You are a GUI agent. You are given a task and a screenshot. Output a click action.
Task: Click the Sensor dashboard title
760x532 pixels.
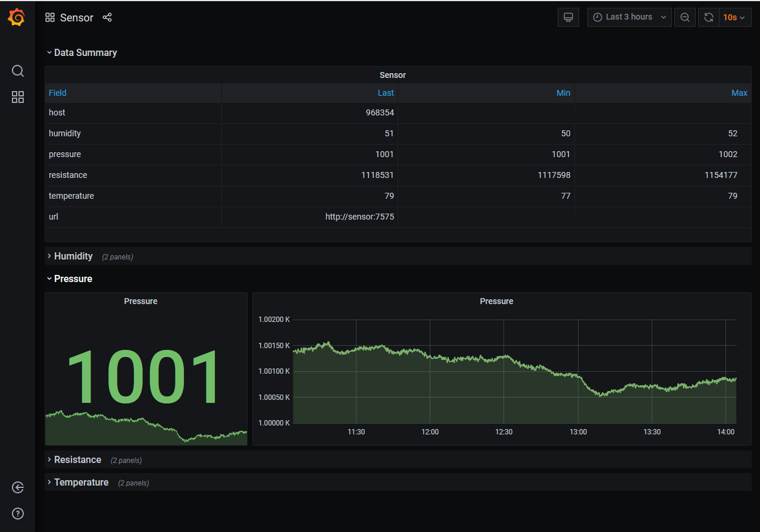pyautogui.click(x=76, y=18)
